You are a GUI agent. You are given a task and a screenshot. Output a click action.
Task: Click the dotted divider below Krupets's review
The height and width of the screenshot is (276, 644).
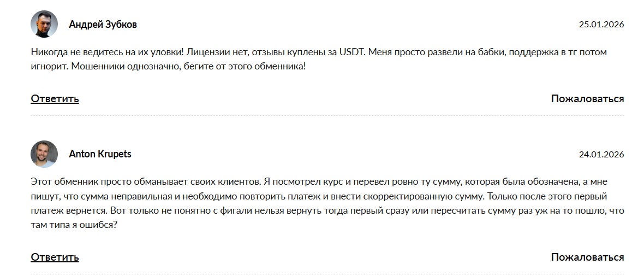(327, 274)
